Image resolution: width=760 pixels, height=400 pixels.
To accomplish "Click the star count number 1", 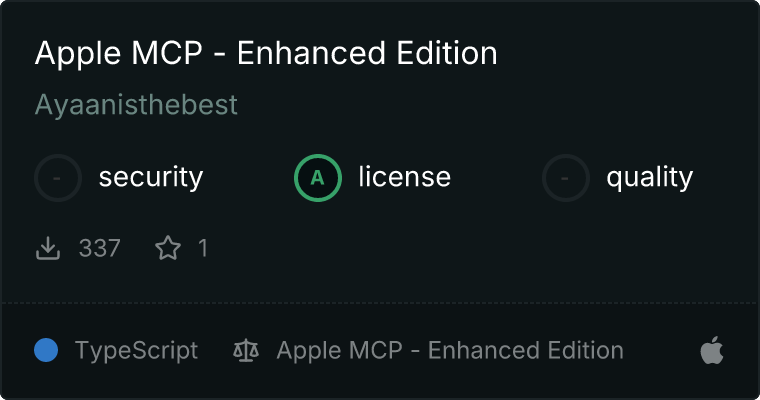I will tap(203, 248).
